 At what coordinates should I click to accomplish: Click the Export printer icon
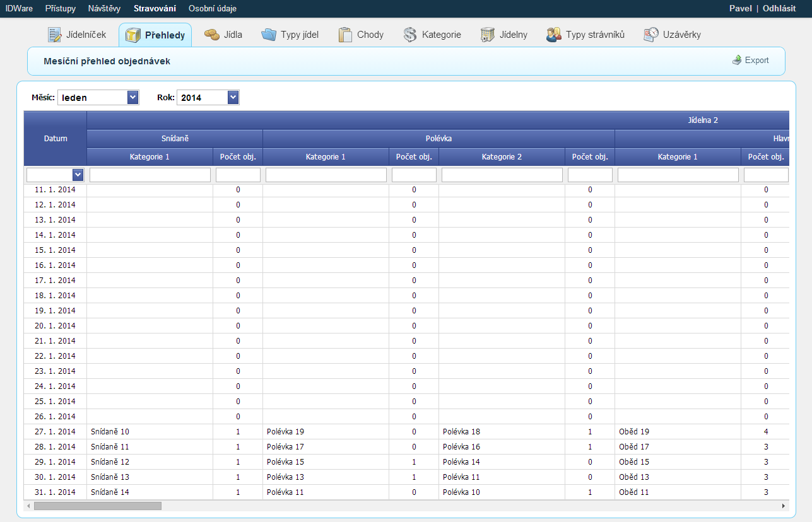click(737, 61)
